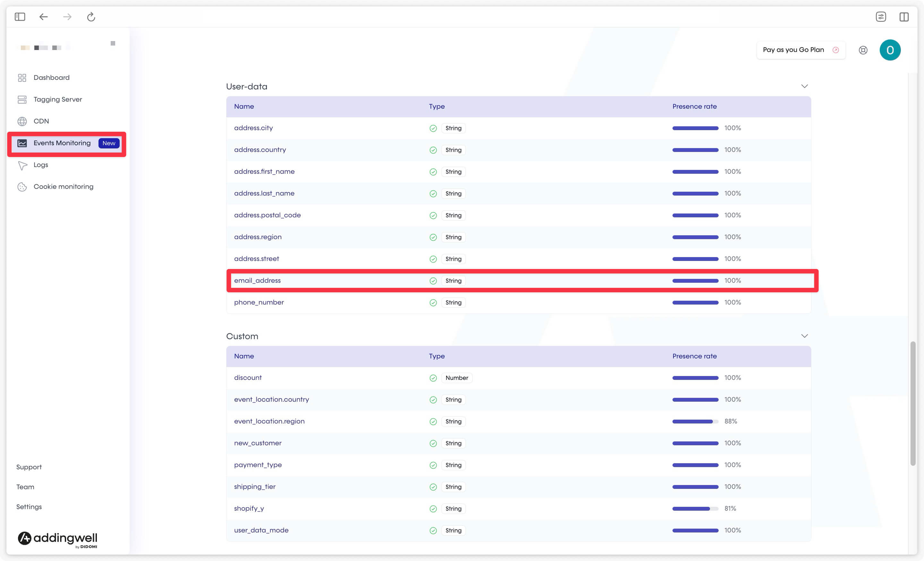The height and width of the screenshot is (561, 924).
Task: Open the user avatar O menu
Action: [890, 50]
